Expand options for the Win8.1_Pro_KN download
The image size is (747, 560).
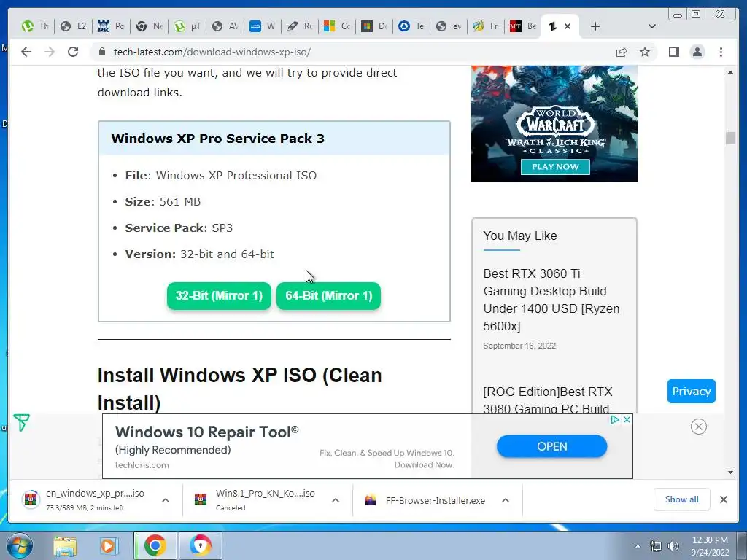coord(336,500)
